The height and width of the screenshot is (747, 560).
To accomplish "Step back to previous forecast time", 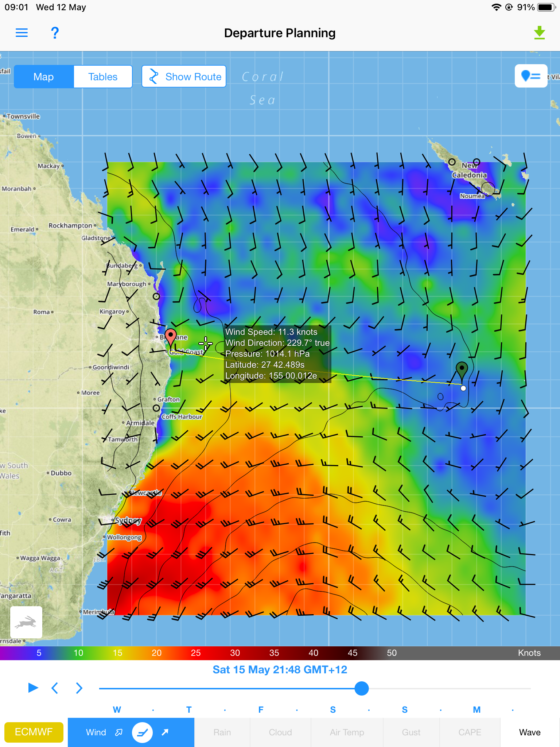I will 55,688.
